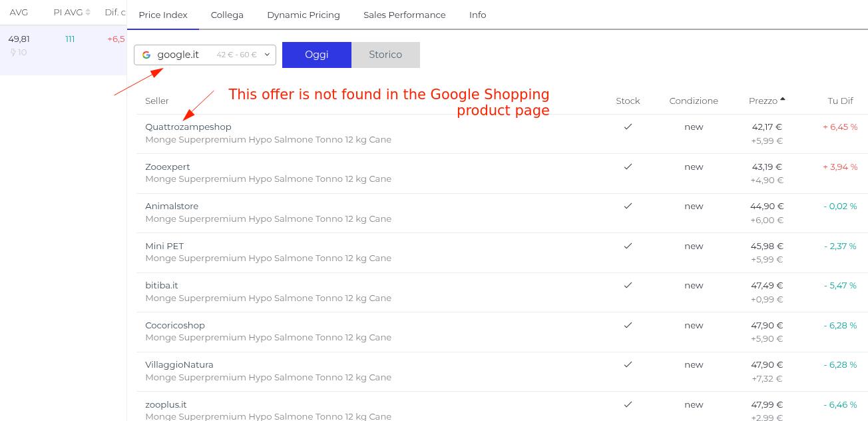The width and height of the screenshot is (868, 421).
Task: Click the stock checkmark for Mini PET
Action: pyautogui.click(x=628, y=246)
